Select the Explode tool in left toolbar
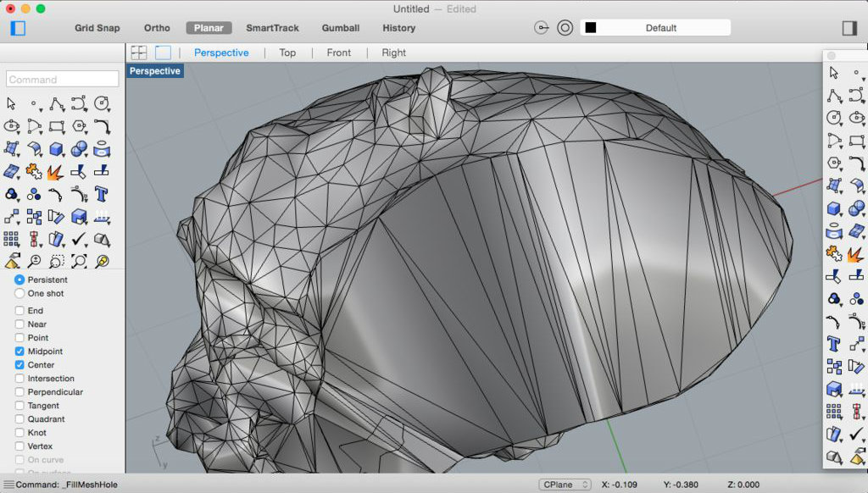This screenshot has width=868, height=493. click(56, 173)
